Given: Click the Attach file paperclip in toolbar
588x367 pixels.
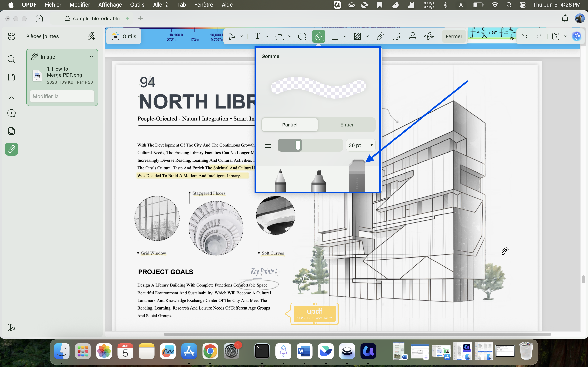Looking at the screenshot, I should click(x=380, y=36).
